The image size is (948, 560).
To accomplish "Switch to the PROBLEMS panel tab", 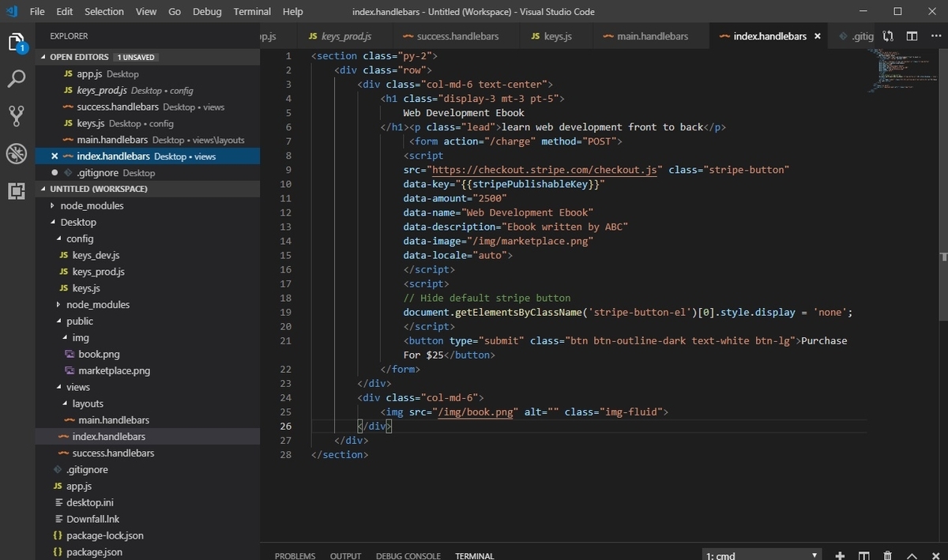I will pos(295,556).
